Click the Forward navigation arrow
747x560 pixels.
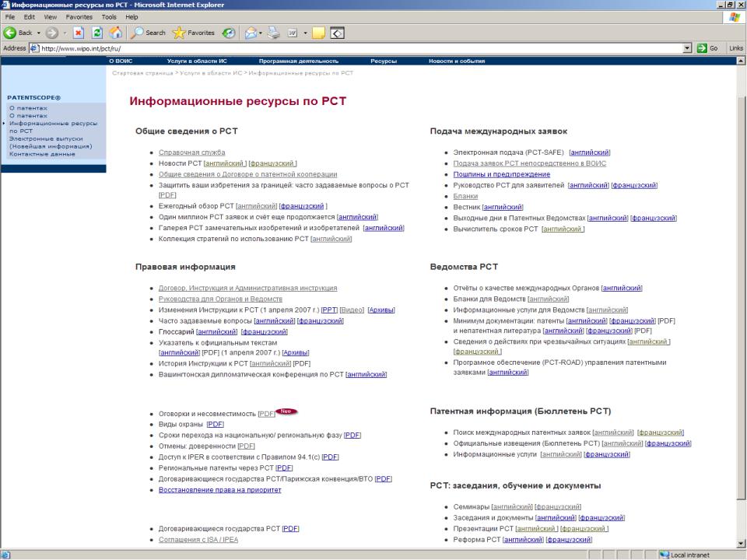(51, 33)
